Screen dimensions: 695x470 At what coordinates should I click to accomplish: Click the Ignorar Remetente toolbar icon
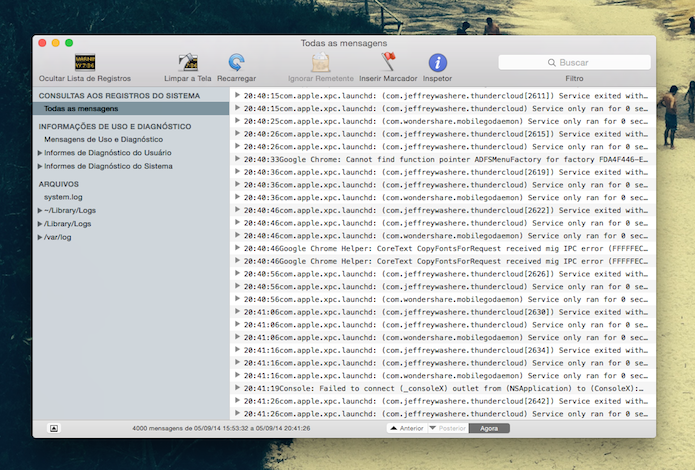pos(320,63)
